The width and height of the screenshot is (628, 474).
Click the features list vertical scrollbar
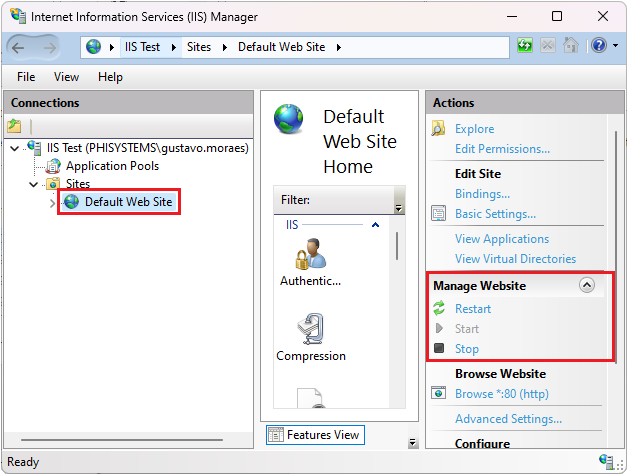coord(397,246)
